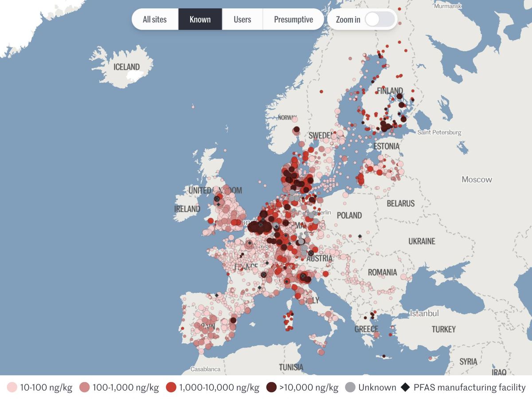
Task: Click the Turkey country label
Action: click(443, 329)
